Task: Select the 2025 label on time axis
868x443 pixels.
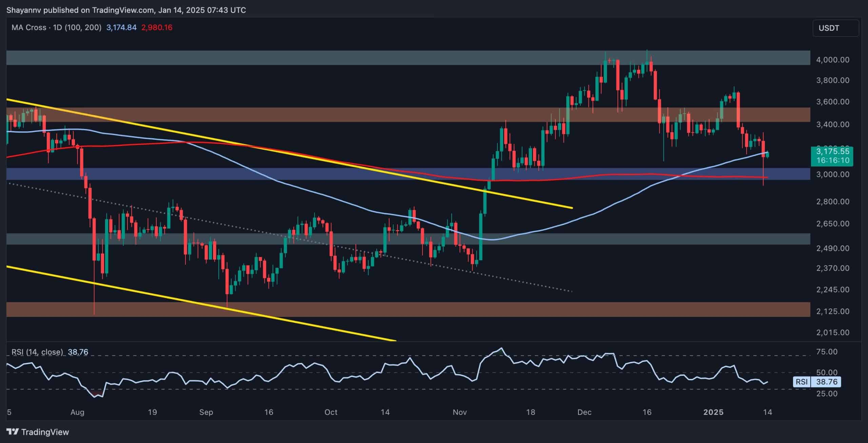Action: [713, 412]
